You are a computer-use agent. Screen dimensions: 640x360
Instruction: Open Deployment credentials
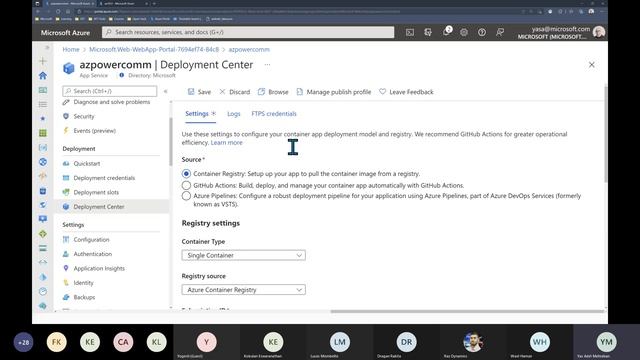(x=104, y=178)
